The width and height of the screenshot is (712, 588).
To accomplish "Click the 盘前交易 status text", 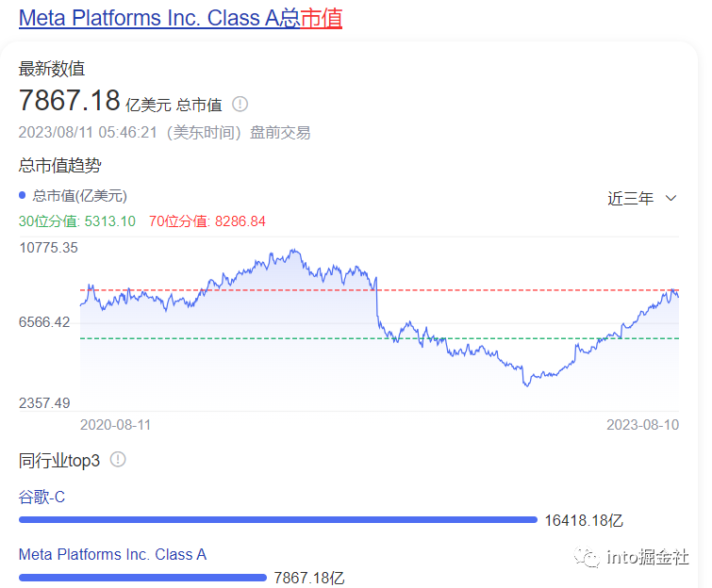I will pyautogui.click(x=280, y=133).
